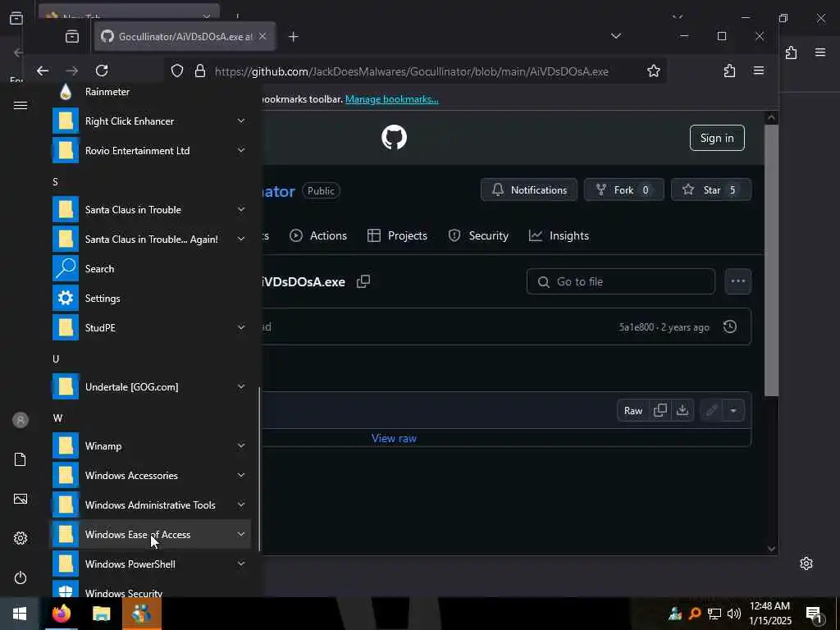Expand the Winamp folder
The width and height of the screenshot is (840, 630).
click(x=150, y=445)
